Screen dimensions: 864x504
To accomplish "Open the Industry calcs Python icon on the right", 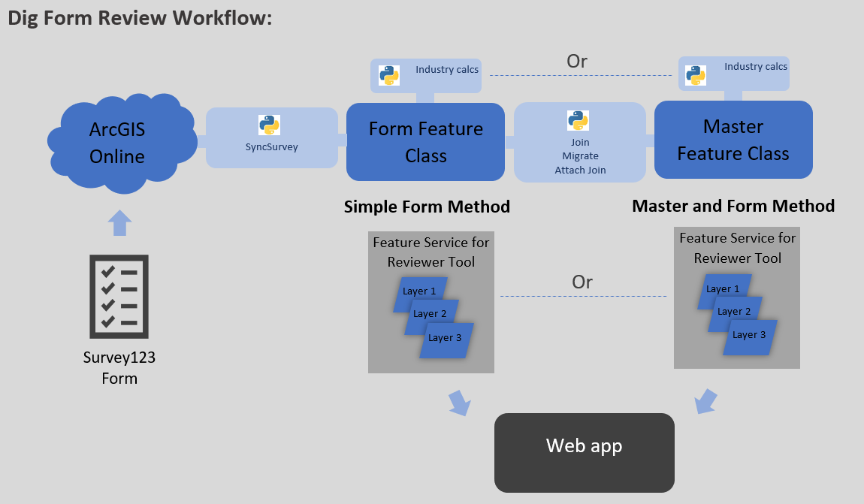I will click(x=695, y=74).
